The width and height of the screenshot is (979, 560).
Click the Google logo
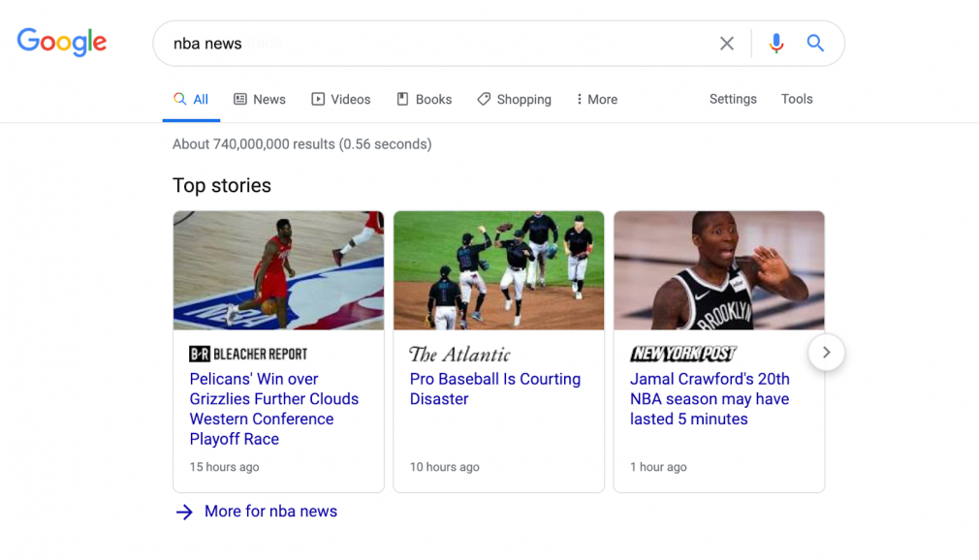click(x=62, y=42)
